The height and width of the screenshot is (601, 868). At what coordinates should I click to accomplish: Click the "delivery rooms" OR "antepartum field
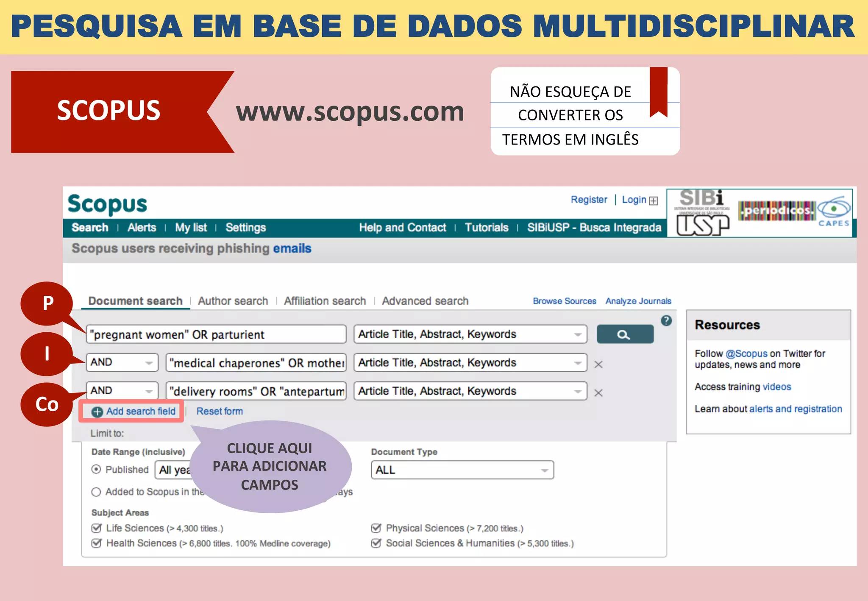[256, 391]
